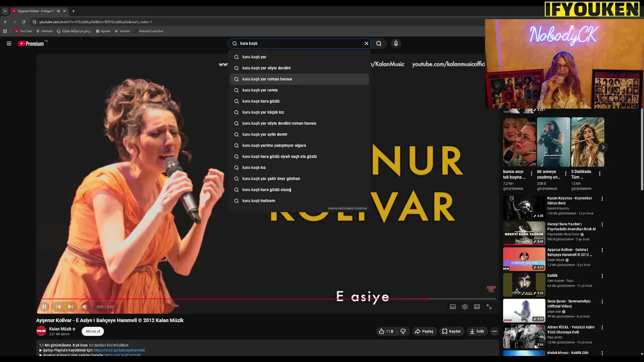The image size is (644, 362).
Task: Choose suggestion 'kara kaşlı yar söyle derdini'
Action: click(299, 68)
